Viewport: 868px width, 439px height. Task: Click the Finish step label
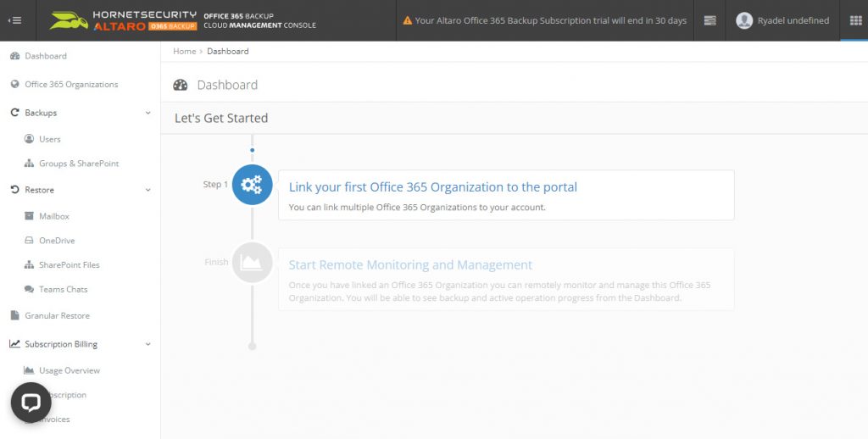[216, 262]
